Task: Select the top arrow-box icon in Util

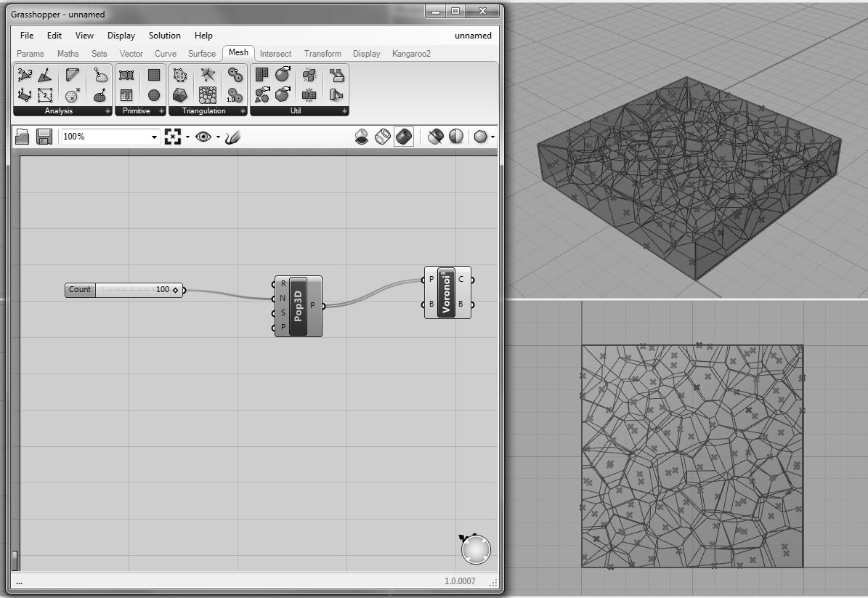Action: coord(336,75)
